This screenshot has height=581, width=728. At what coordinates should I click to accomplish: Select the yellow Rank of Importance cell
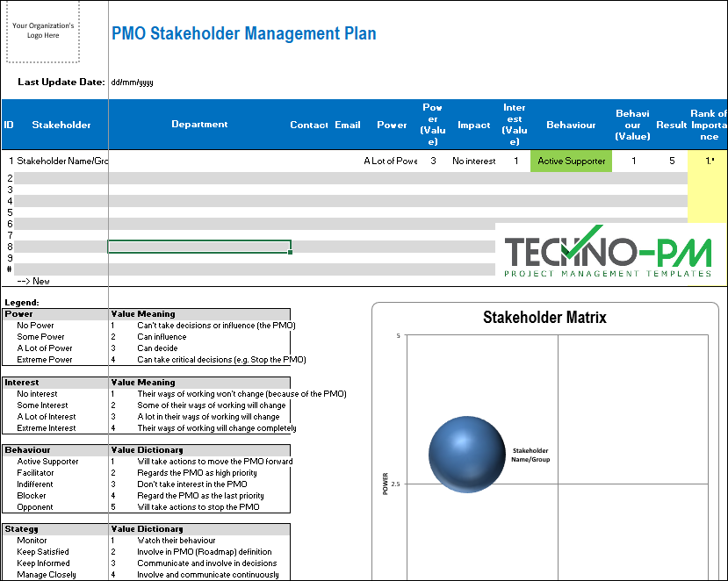pos(708,161)
